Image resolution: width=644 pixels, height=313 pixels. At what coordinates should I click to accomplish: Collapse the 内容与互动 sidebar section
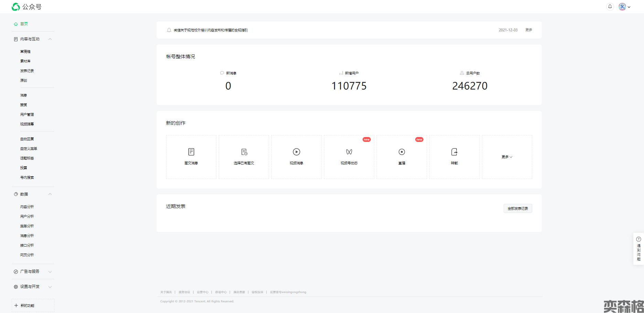tap(50, 39)
